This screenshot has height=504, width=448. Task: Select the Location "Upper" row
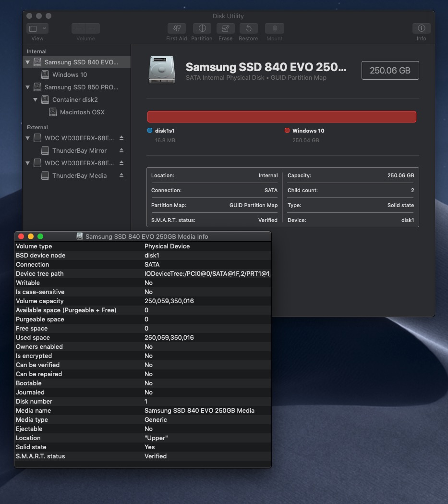[x=143, y=438]
